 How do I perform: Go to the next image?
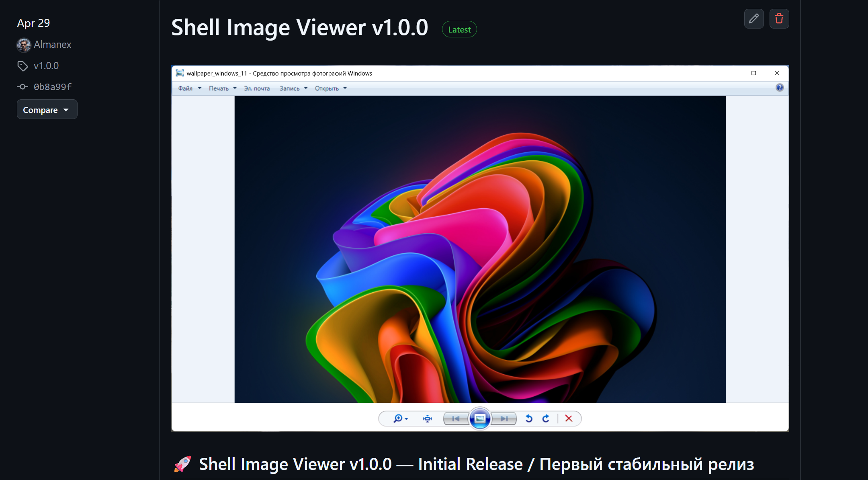point(504,418)
